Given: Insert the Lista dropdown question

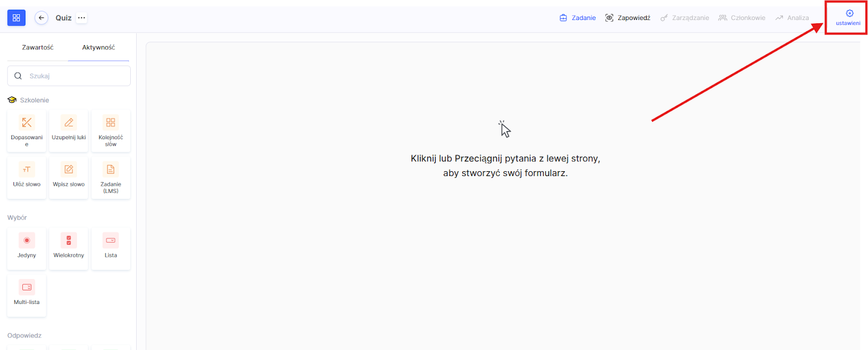Looking at the screenshot, I should [x=111, y=248].
